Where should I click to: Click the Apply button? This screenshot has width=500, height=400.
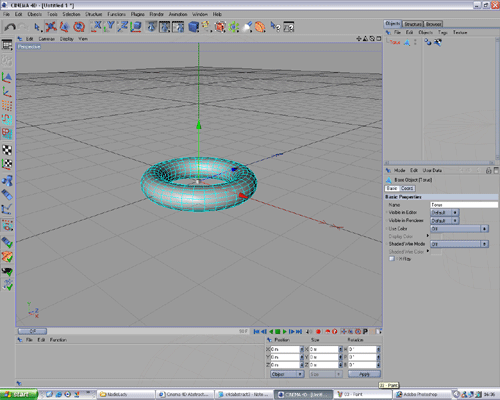coord(364,374)
